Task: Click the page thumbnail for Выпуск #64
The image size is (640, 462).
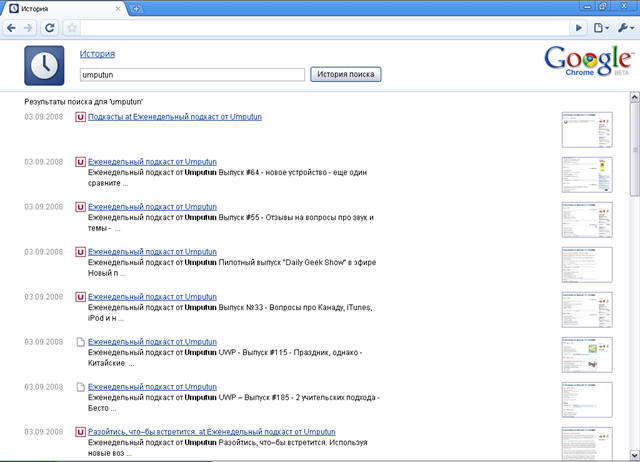Action: (587, 175)
